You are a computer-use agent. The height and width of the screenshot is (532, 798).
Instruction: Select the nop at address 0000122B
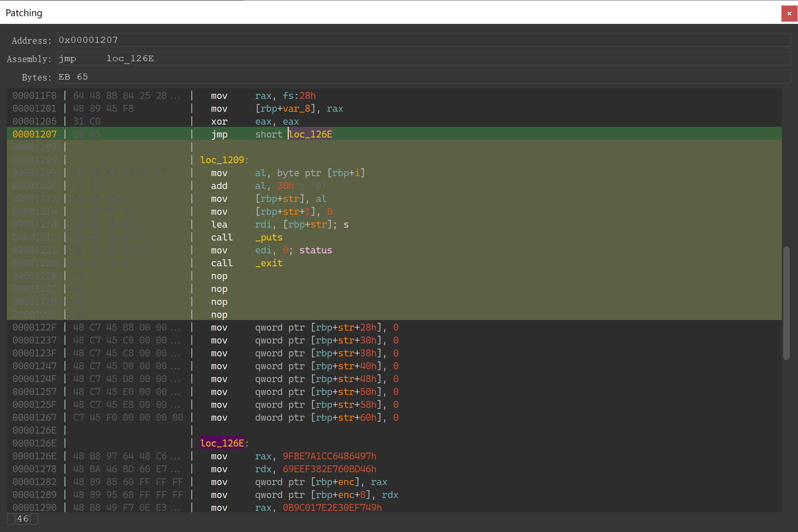pos(394,276)
